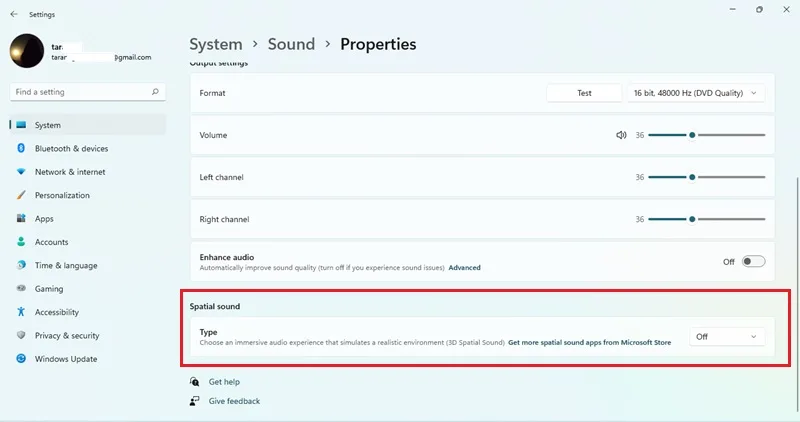Open the Advanced enhance audio link
Image resolution: width=800 pixels, height=422 pixels.
(x=464, y=267)
